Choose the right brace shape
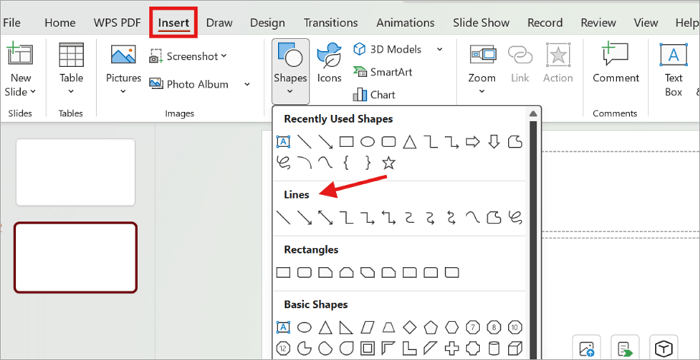The image size is (700, 360). click(367, 163)
